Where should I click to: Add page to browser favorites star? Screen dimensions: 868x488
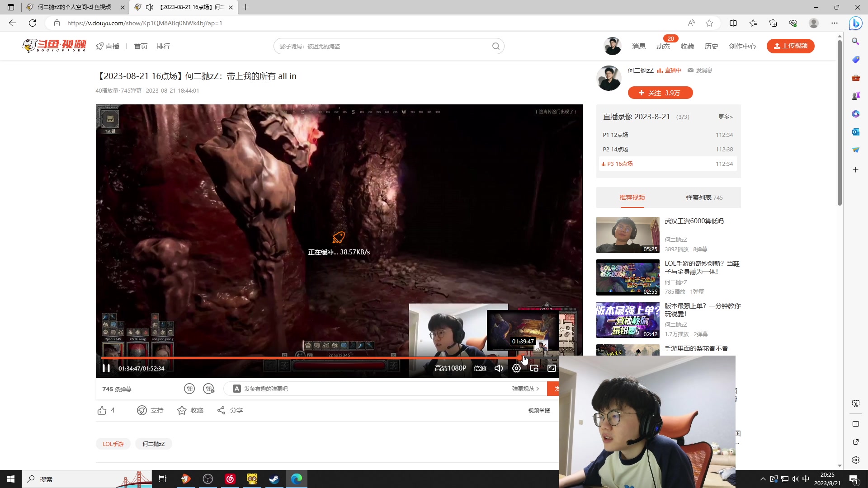709,23
